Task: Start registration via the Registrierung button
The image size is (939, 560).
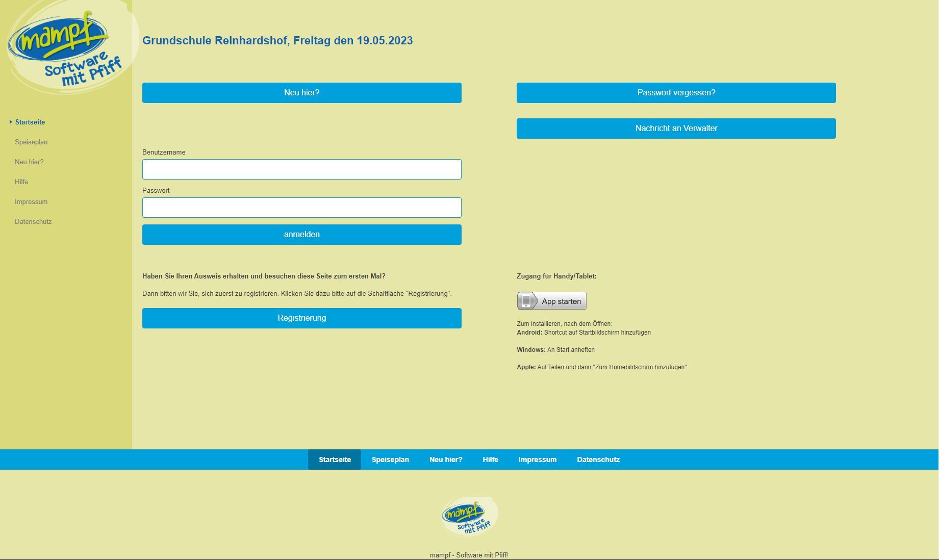Action: pyautogui.click(x=302, y=318)
